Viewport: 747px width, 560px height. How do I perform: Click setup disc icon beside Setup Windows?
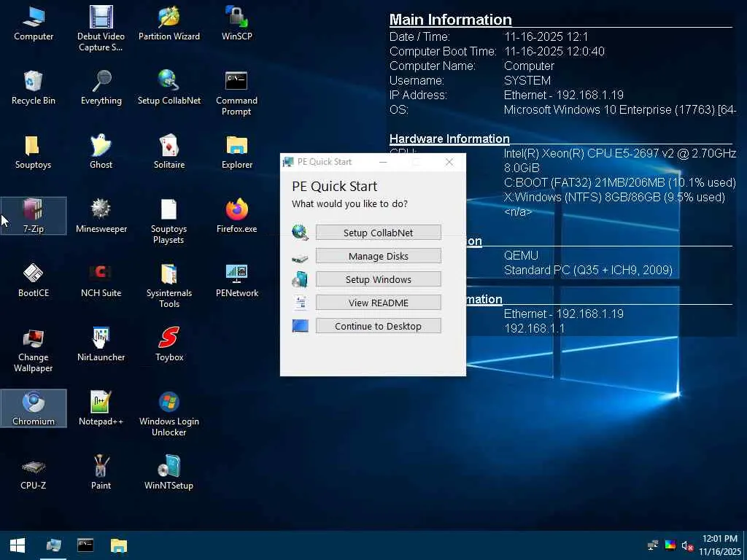coord(300,279)
